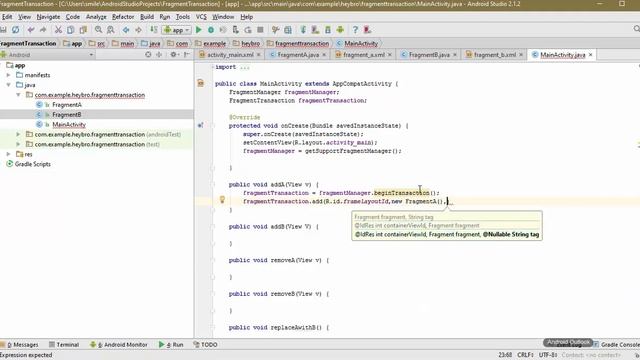Click the Collapse All project icon
The image size is (640, 360).
coord(159,54)
